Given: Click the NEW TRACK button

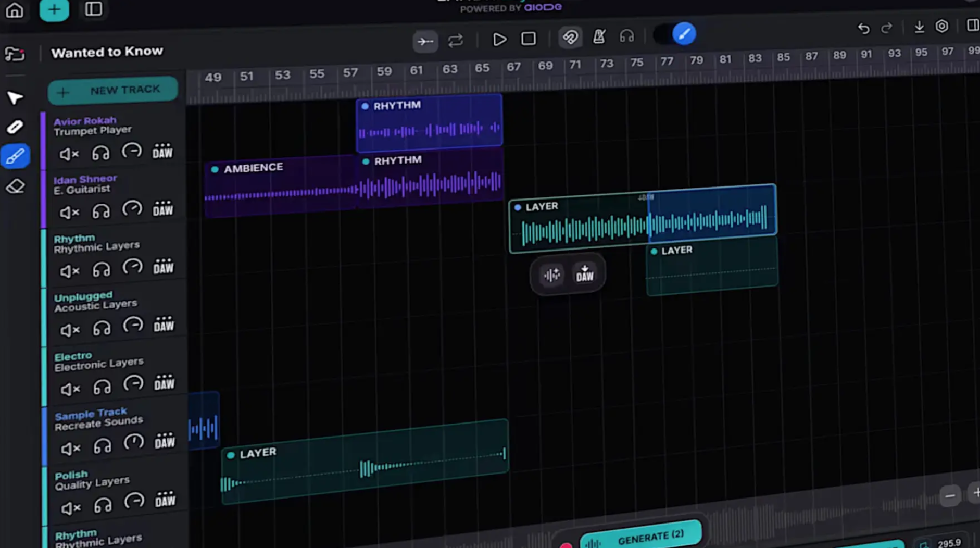Looking at the screenshot, I should pos(113,91).
